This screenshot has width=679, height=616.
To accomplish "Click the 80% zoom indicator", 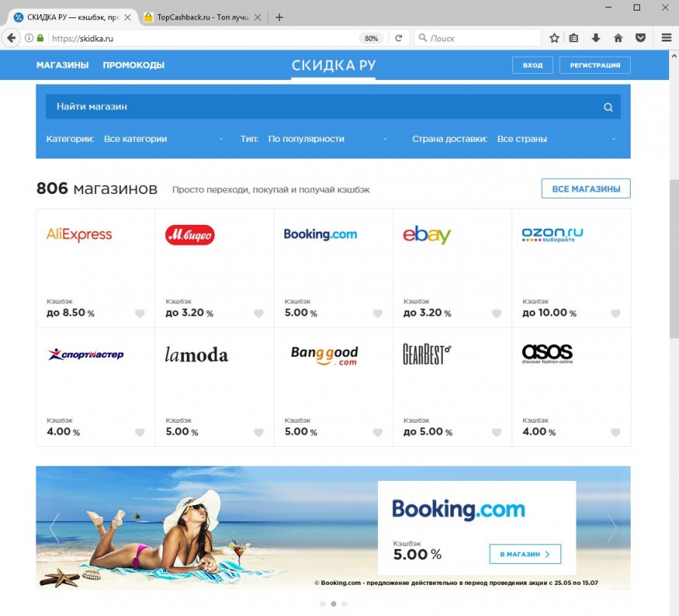I will [x=371, y=38].
